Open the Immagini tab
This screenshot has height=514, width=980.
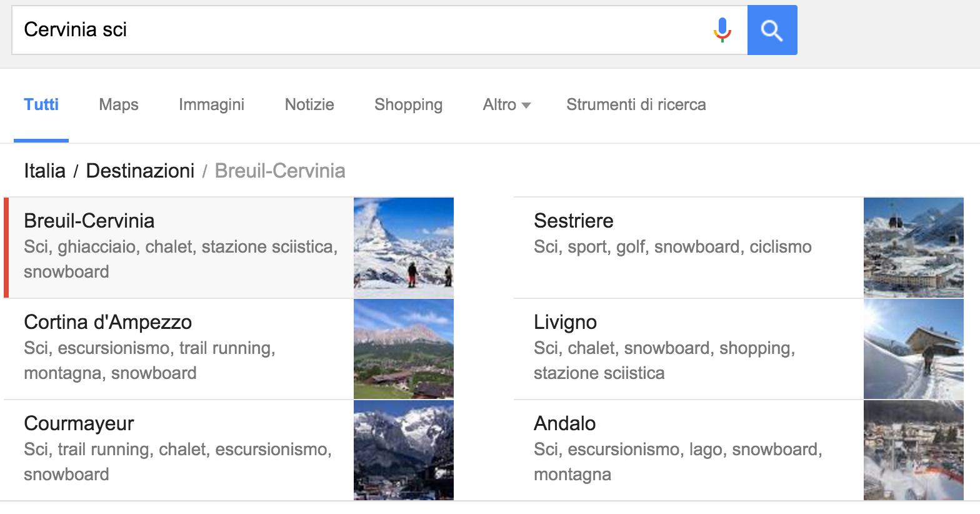pos(211,104)
